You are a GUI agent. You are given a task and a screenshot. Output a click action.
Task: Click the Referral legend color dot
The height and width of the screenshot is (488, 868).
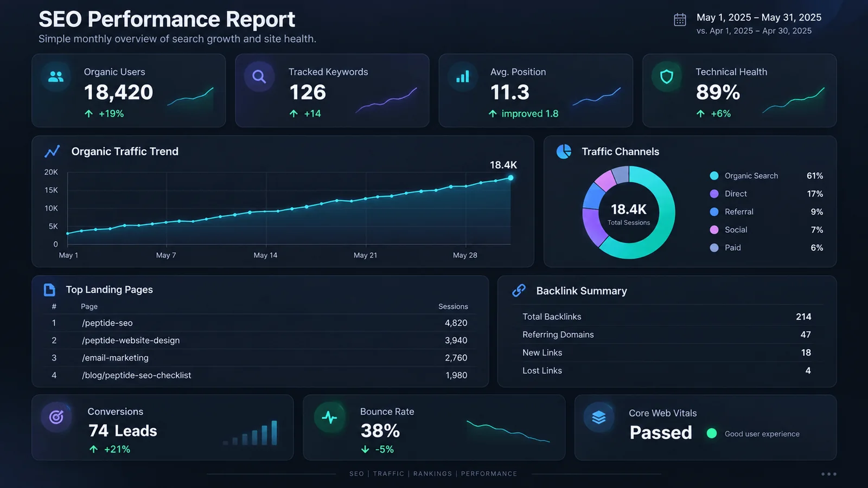pyautogui.click(x=714, y=211)
